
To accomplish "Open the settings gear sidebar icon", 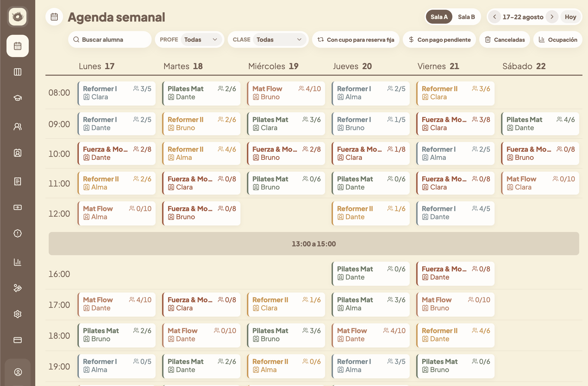I will 18,314.
